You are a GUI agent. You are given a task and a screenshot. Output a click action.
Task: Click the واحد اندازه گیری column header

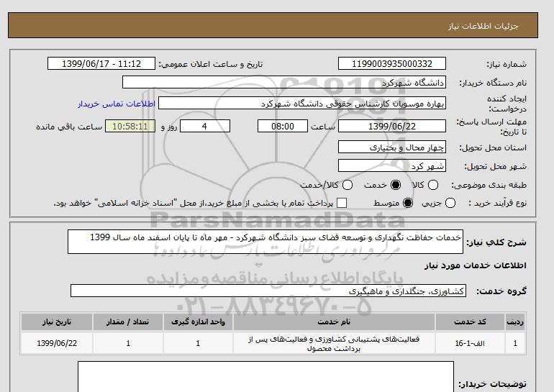pos(198,322)
